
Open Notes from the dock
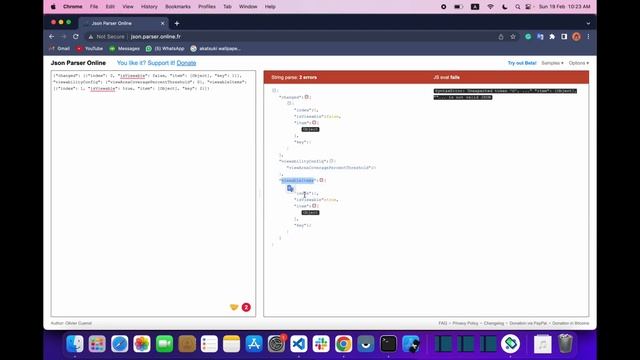point(231,344)
